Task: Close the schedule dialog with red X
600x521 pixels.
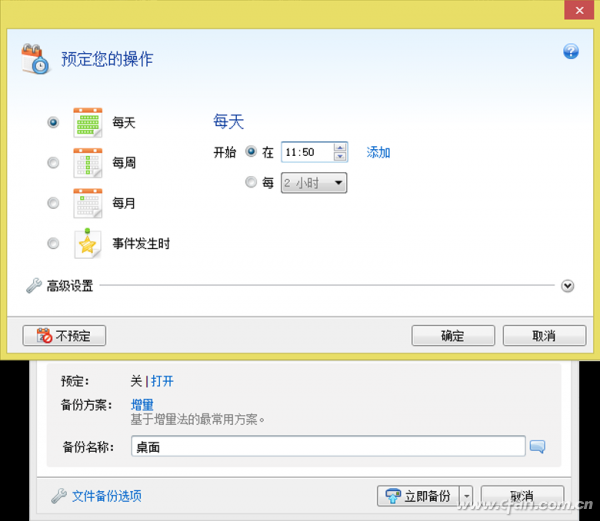Action: (x=579, y=10)
